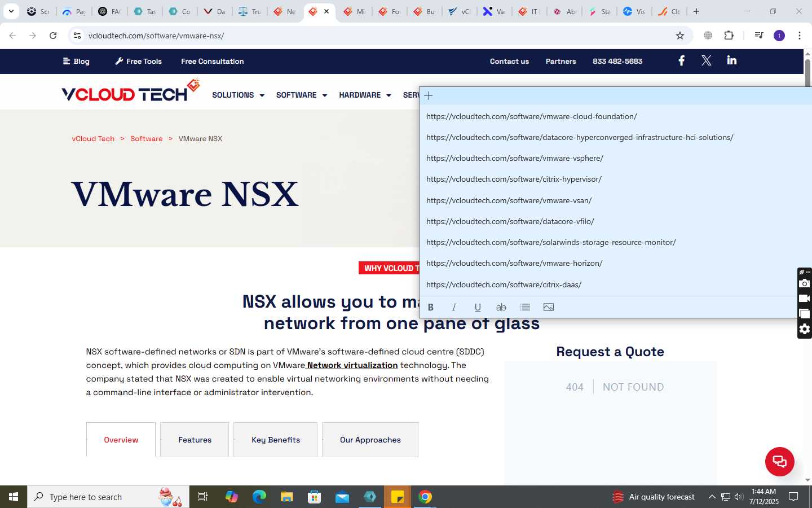Open Microsoft Store from taskbar
The image size is (812, 508).
tap(315, 497)
